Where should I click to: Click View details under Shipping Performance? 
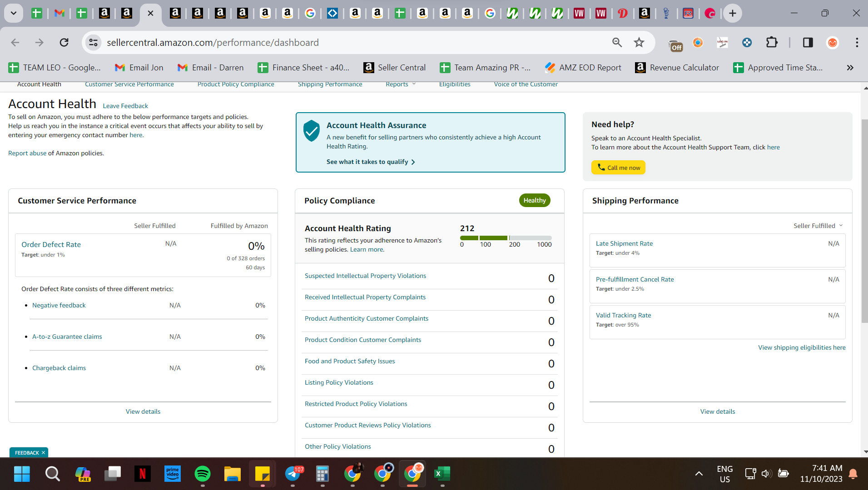point(718,411)
